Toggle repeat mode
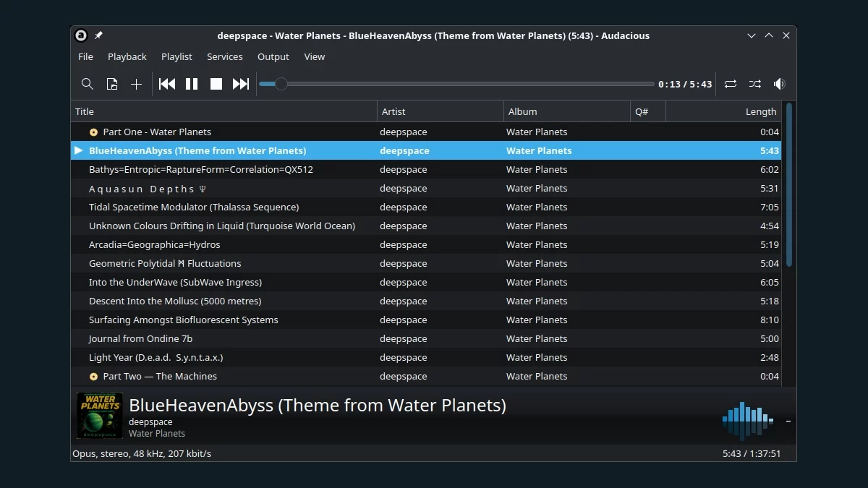 click(731, 84)
